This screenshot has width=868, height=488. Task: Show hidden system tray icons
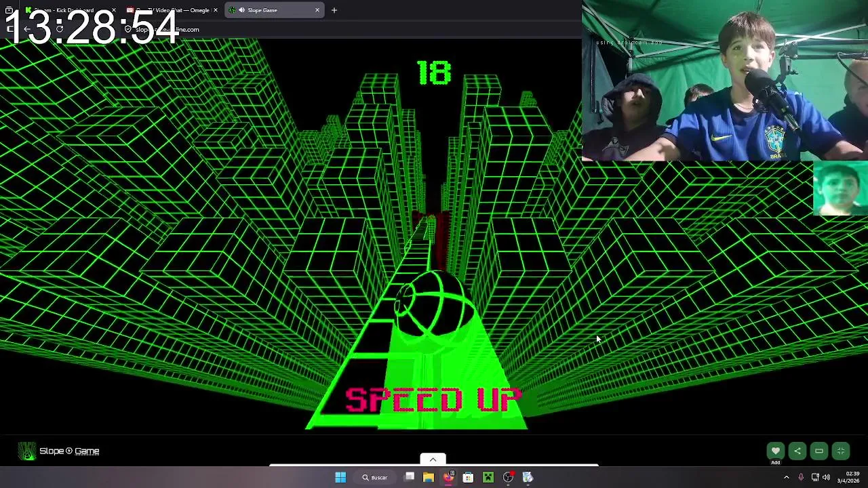tap(787, 477)
